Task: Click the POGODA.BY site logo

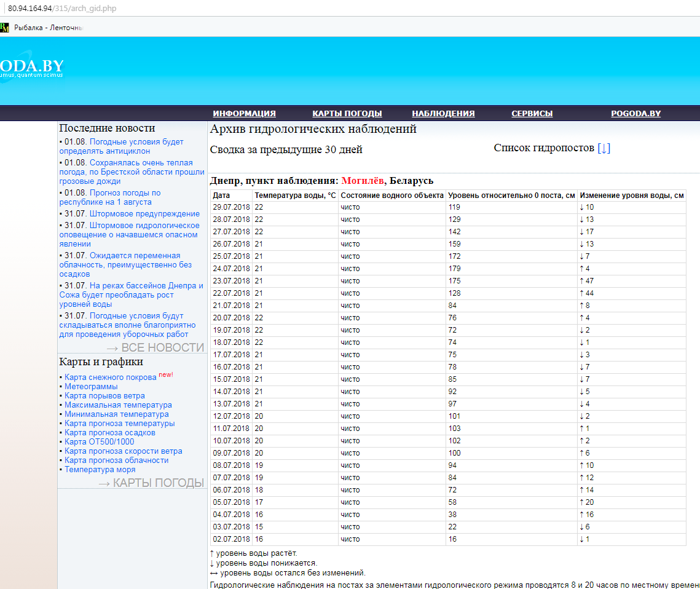Action: point(31,67)
